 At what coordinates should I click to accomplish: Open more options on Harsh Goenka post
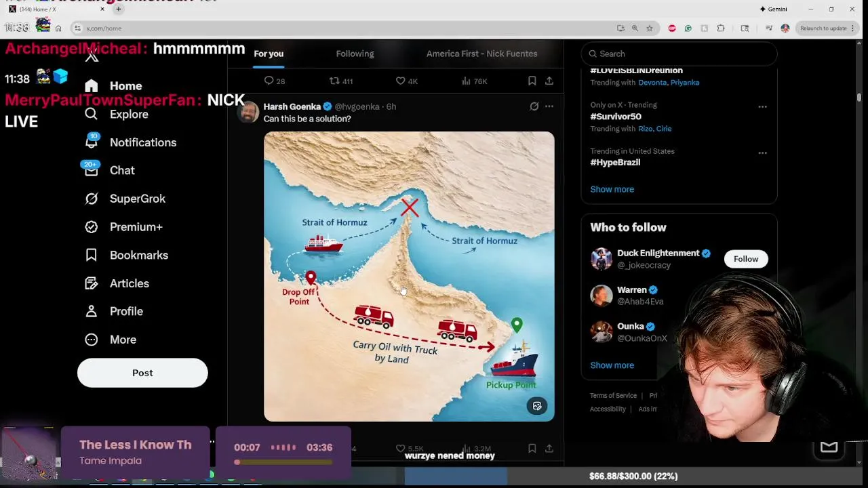pyautogui.click(x=549, y=106)
